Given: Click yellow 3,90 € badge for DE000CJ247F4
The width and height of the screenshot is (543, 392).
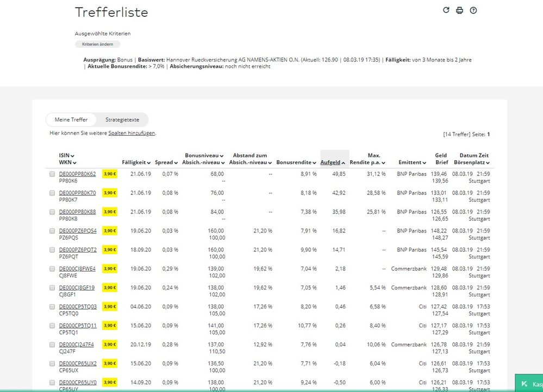Looking at the screenshot, I should (x=110, y=345).
